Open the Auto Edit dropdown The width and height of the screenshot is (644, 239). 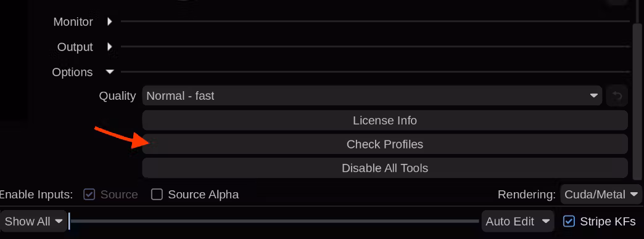pyautogui.click(x=517, y=222)
